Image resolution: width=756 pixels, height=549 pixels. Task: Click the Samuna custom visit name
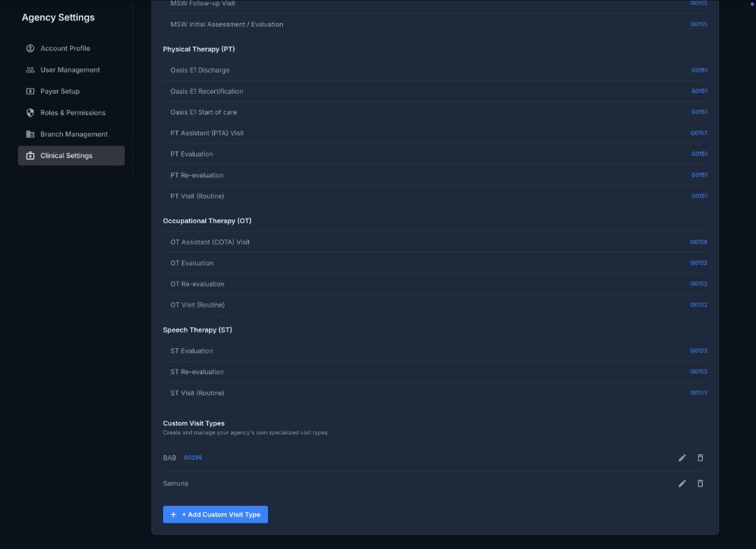click(x=176, y=483)
